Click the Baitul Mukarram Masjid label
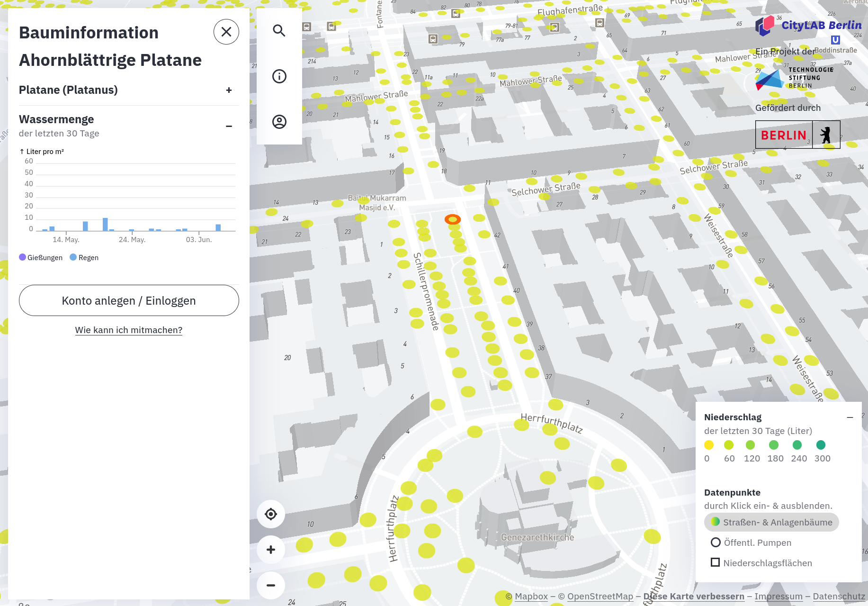The width and height of the screenshot is (868, 606). pyautogui.click(x=377, y=203)
